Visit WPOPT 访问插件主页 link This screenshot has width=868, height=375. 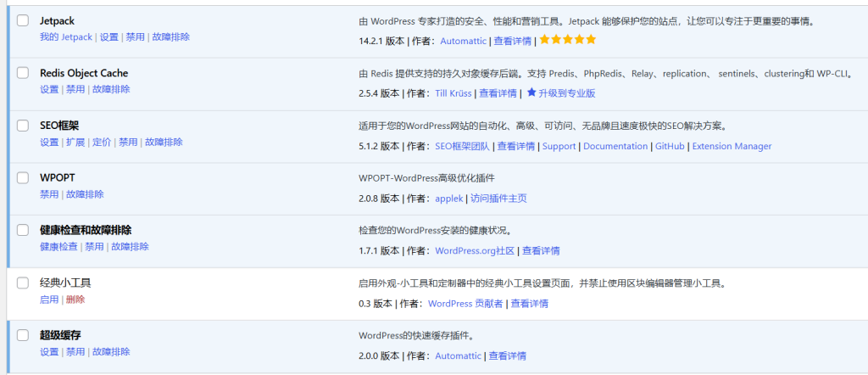tap(498, 199)
